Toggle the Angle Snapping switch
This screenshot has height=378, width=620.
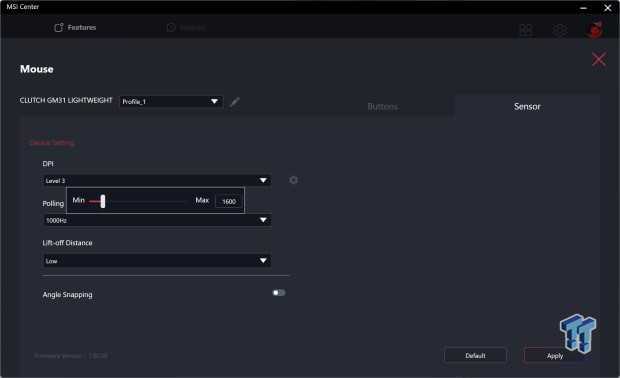(x=279, y=293)
